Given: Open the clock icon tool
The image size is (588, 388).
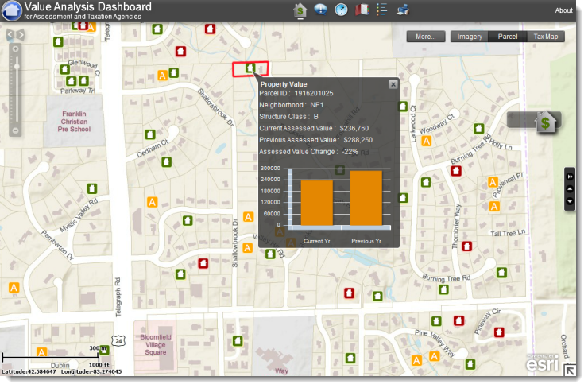Looking at the screenshot, I should tap(341, 10).
